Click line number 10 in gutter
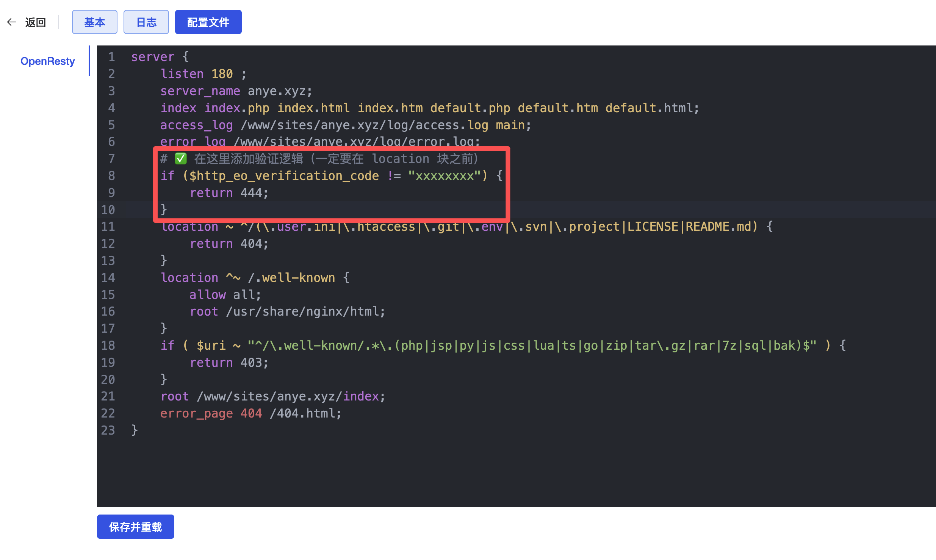 (108, 210)
